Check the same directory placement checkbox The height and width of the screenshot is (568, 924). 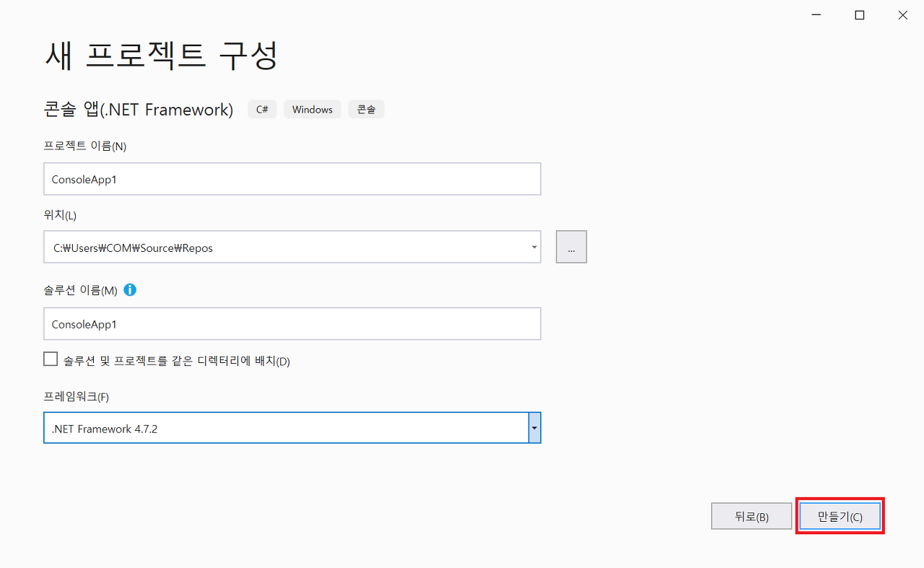51,359
